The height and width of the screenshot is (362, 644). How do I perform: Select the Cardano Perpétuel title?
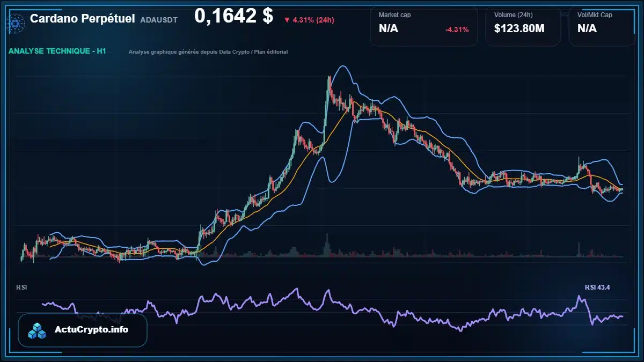(82, 19)
